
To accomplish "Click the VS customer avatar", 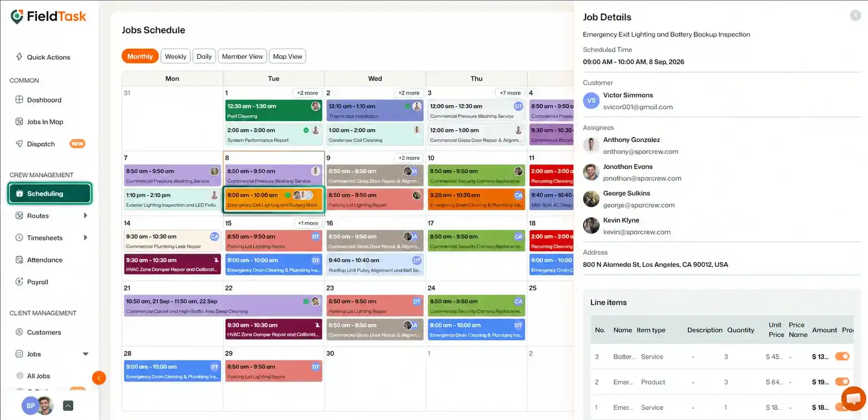I will pos(591,101).
